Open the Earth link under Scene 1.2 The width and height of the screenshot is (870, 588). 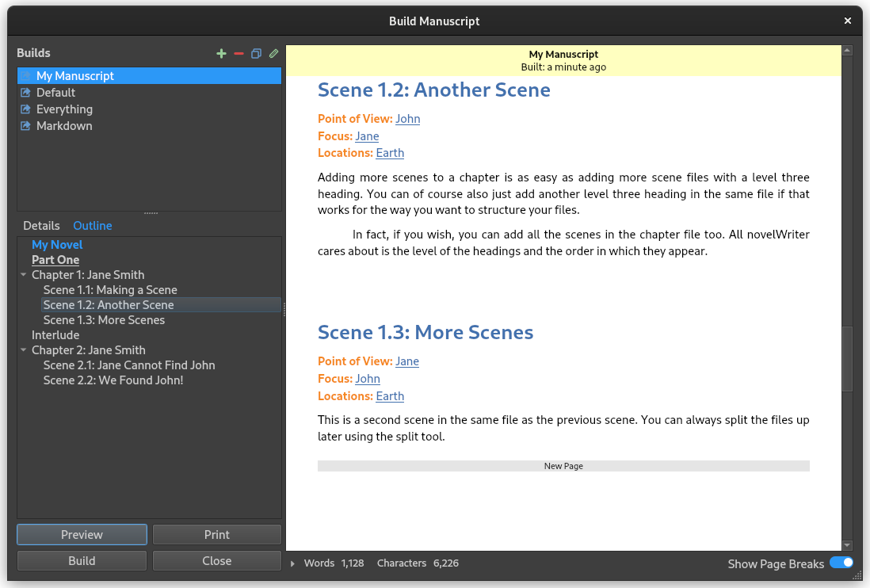(390, 152)
